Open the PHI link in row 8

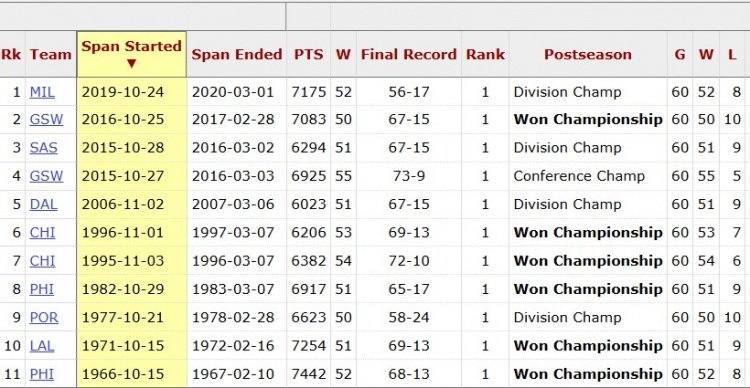point(42,289)
